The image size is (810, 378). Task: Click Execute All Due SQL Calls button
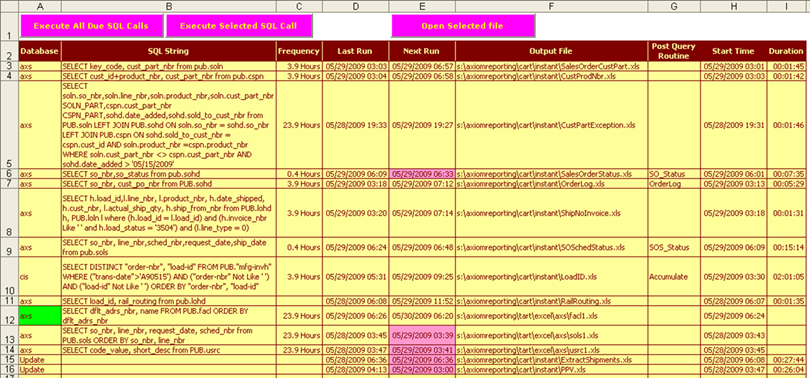pos(91,26)
